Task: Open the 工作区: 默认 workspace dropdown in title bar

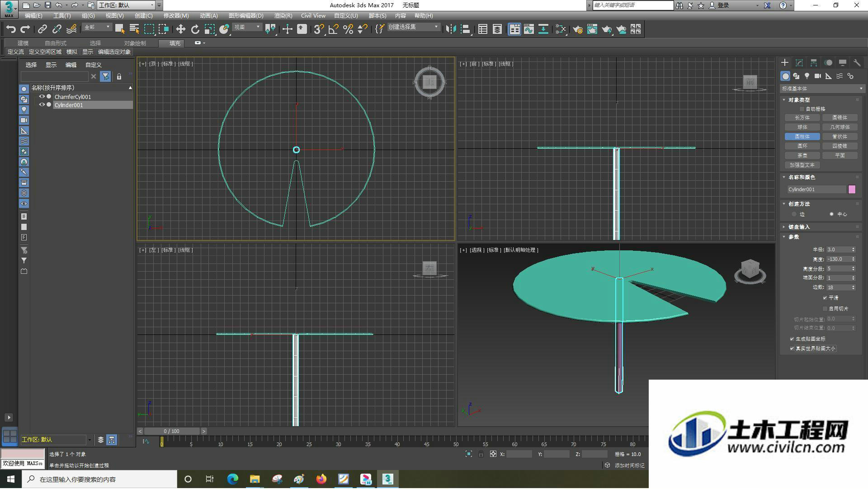Action: pyautogui.click(x=126, y=5)
